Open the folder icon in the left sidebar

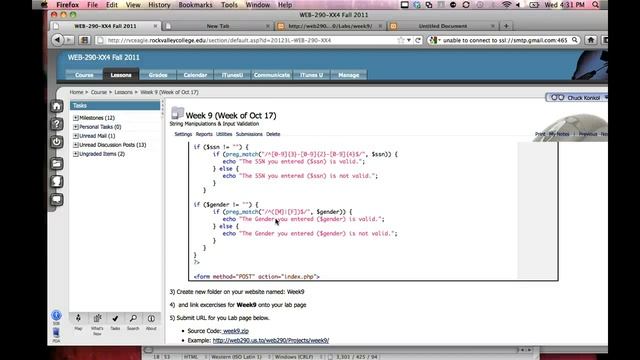(56, 164)
